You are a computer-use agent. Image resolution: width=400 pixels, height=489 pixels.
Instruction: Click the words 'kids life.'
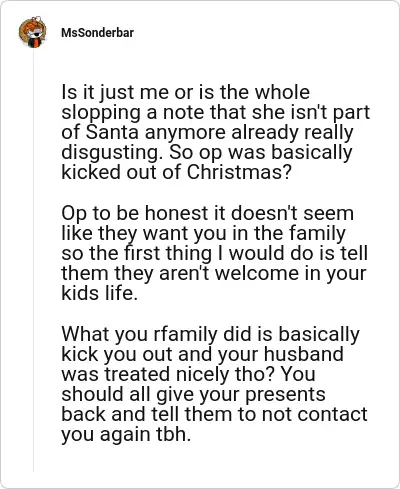(99, 293)
